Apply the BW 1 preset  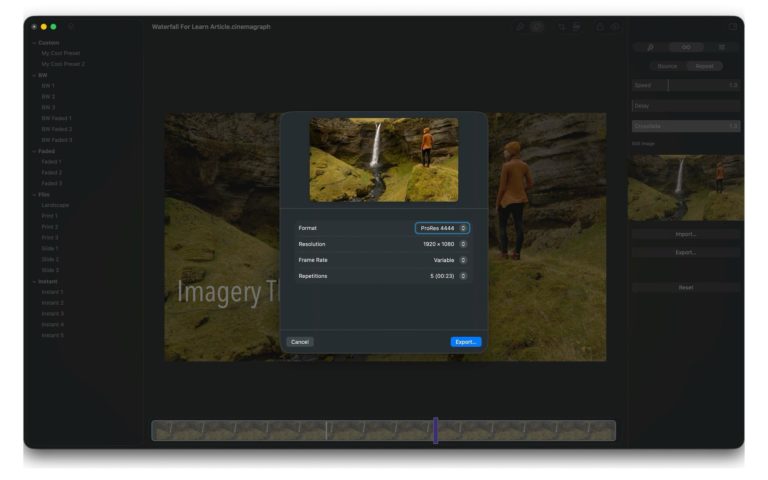tap(48, 86)
